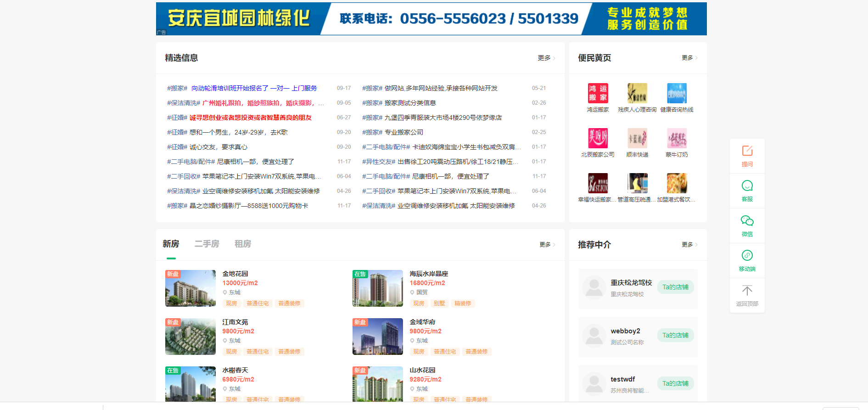Switch to the 租房 tab
This screenshot has width=868, height=410.
click(x=242, y=244)
